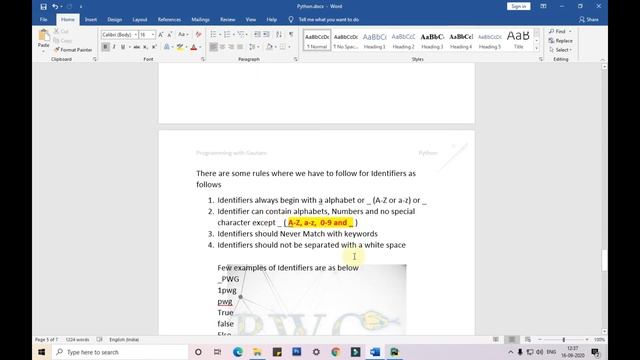Sort paragraph contents
Viewport: 640px width, 360px height.
[279, 35]
